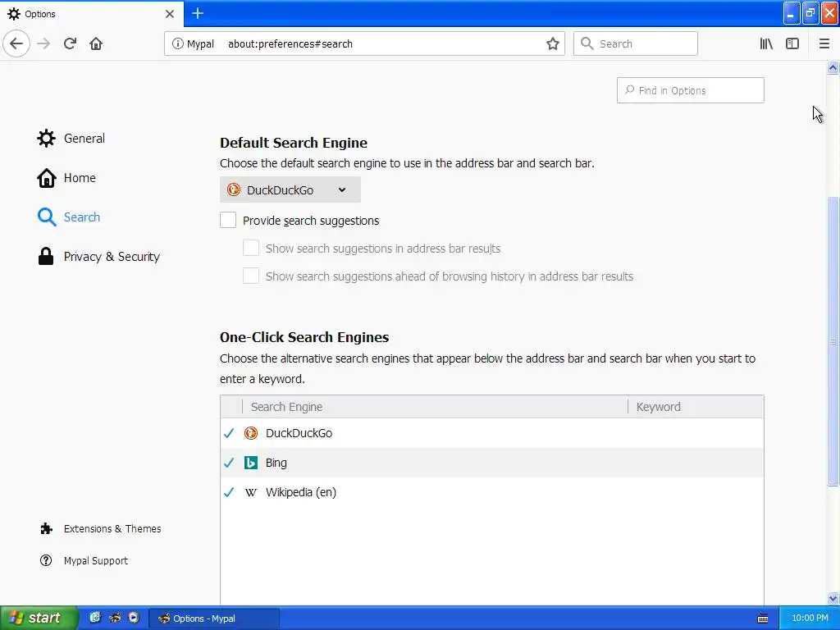Launch media player quick launch icon
840x630 pixels.
[134, 618]
